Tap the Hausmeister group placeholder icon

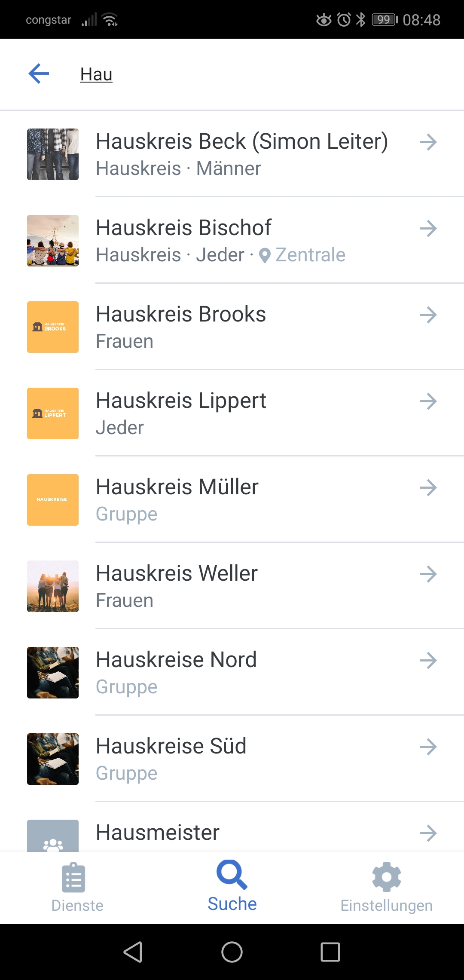(53, 836)
